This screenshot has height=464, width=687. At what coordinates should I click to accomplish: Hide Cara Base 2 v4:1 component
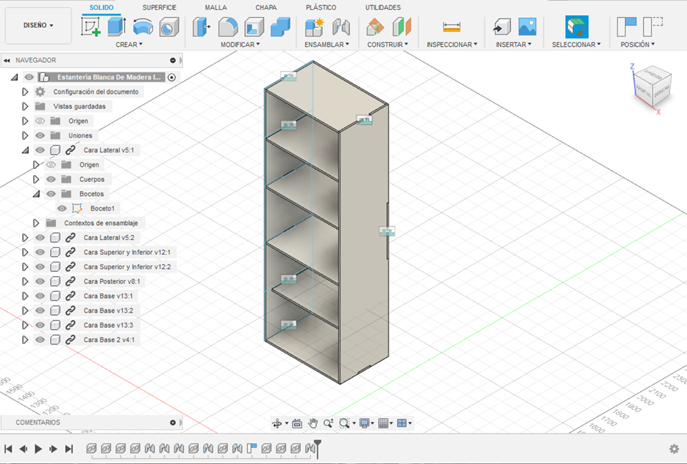[x=40, y=340]
